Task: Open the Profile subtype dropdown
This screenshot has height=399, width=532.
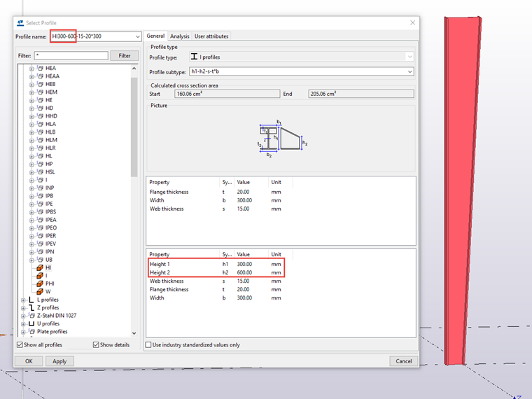Action: tap(410, 71)
